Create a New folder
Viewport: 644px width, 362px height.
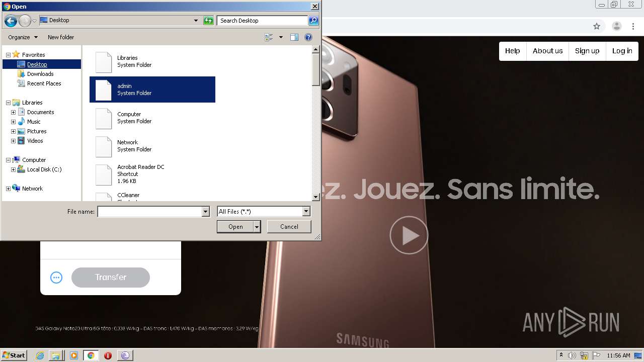61,37
